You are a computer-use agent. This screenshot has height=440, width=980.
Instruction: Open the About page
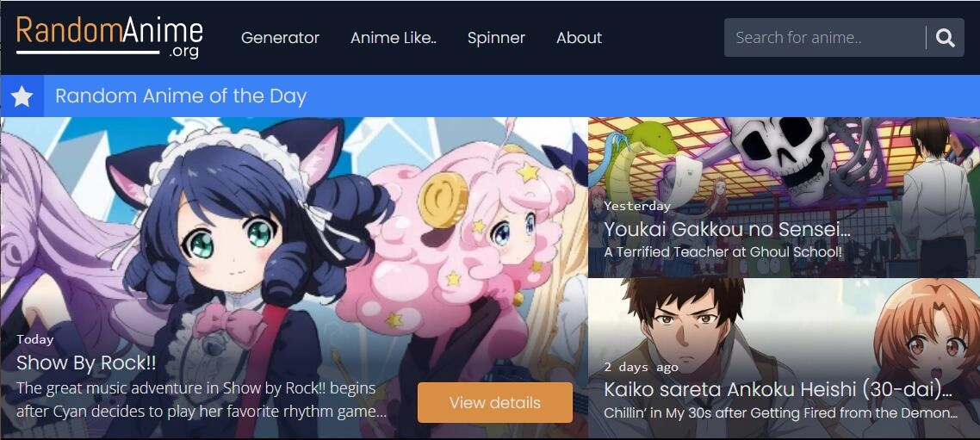(579, 38)
